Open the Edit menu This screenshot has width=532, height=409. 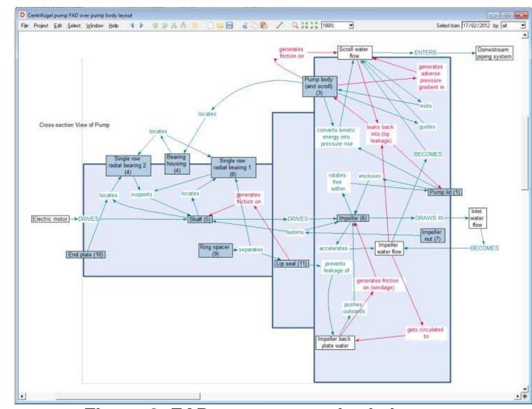pos(58,25)
